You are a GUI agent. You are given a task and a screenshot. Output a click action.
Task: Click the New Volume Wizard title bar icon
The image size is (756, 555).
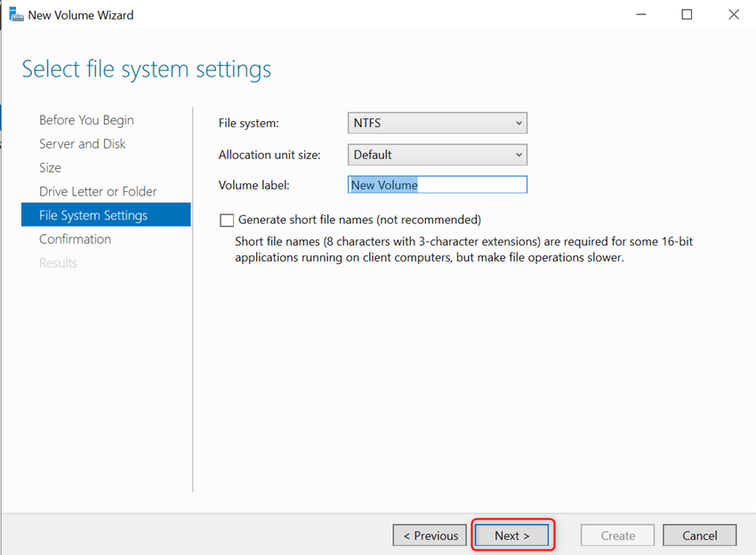15,14
